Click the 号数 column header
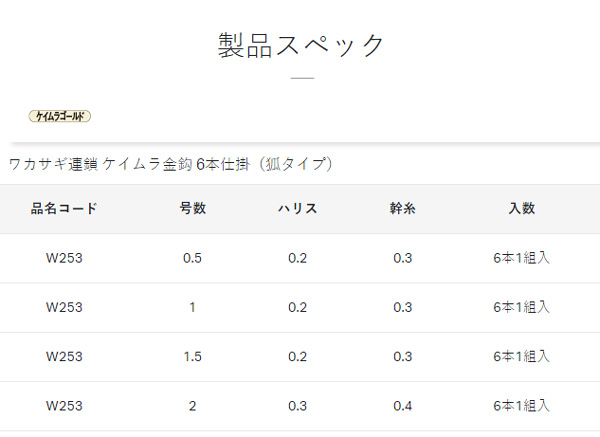Screen dimensions: 600x437 click(192, 209)
